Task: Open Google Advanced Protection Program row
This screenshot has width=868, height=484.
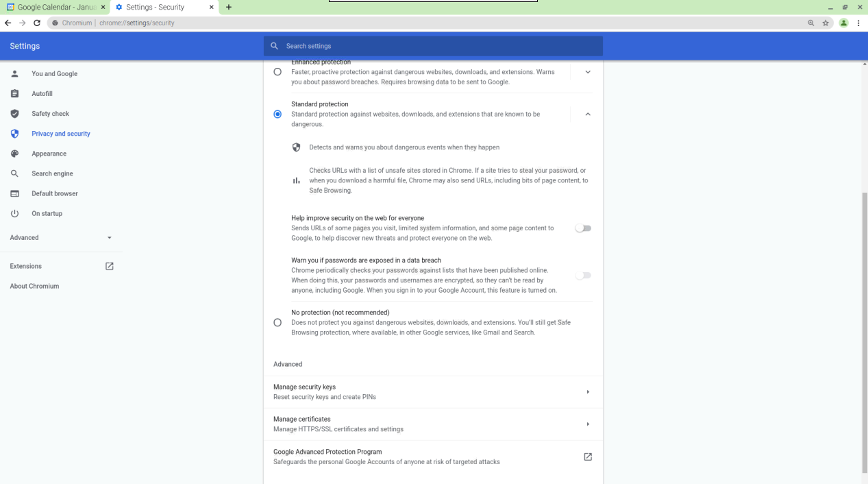Action: pyautogui.click(x=433, y=457)
